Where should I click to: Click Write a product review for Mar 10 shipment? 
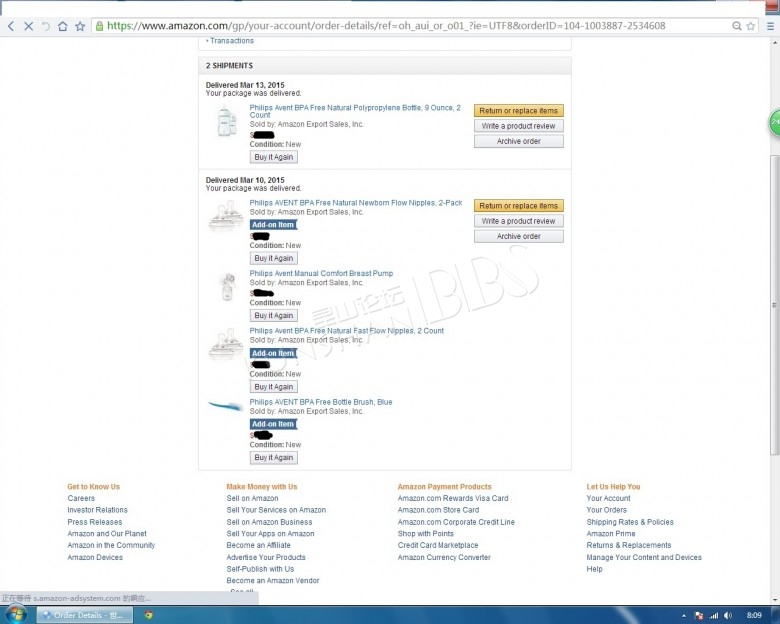pos(518,221)
